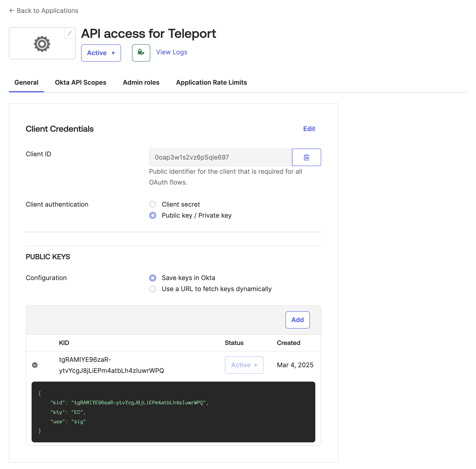The height and width of the screenshot is (469, 476).
Task: Open the Active status dropdown for the key
Action: point(244,365)
